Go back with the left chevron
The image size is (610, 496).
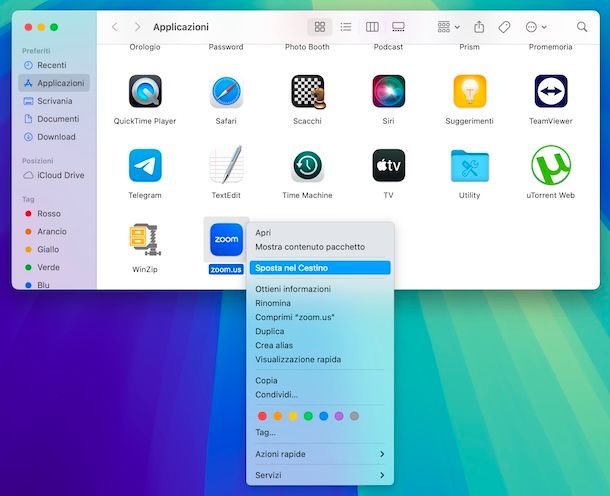(114, 27)
